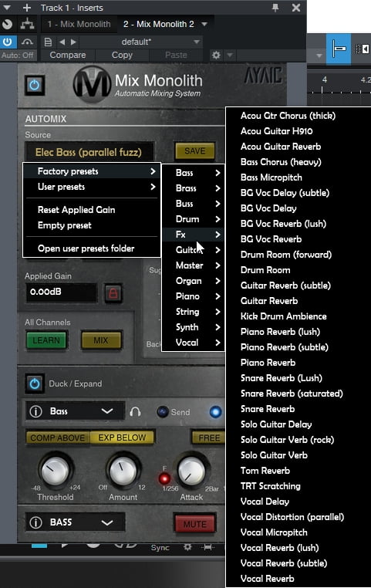Screen dimensions: 371x588
Task: Click the green LEARN button
Action: (x=46, y=340)
